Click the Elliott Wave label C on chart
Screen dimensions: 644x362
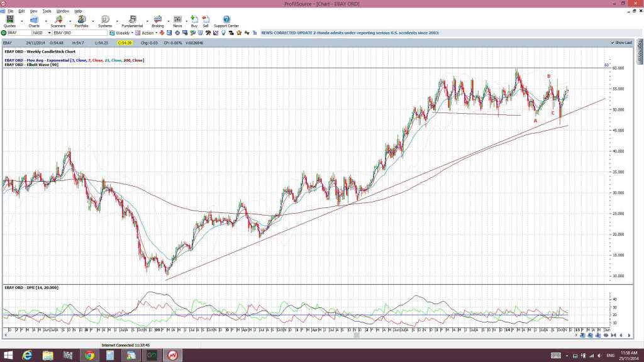pyautogui.click(x=553, y=113)
